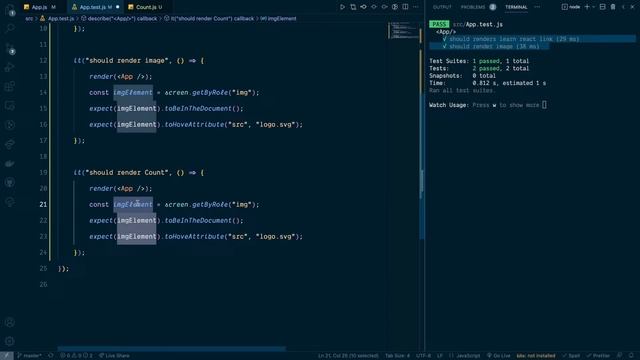640x360 pixels.
Task: Click Ln 21 Col position in status bar
Action: 348,356
